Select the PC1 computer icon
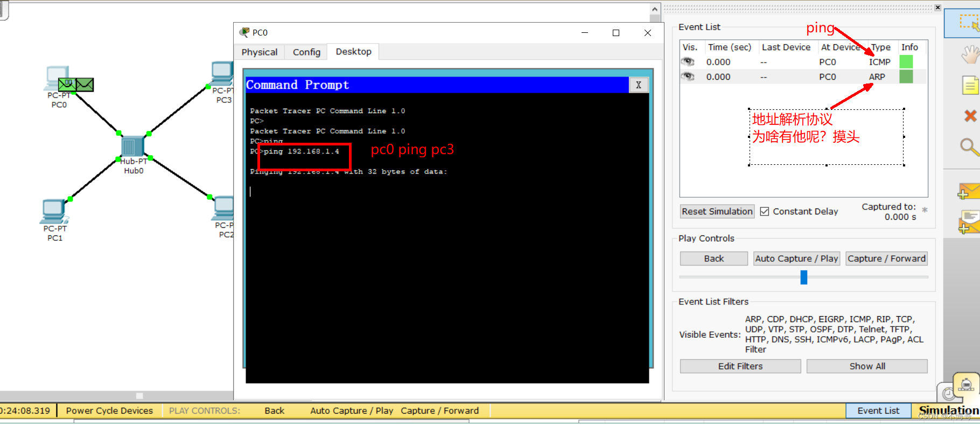Viewport: 980px width, 425px height. [x=54, y=211]
